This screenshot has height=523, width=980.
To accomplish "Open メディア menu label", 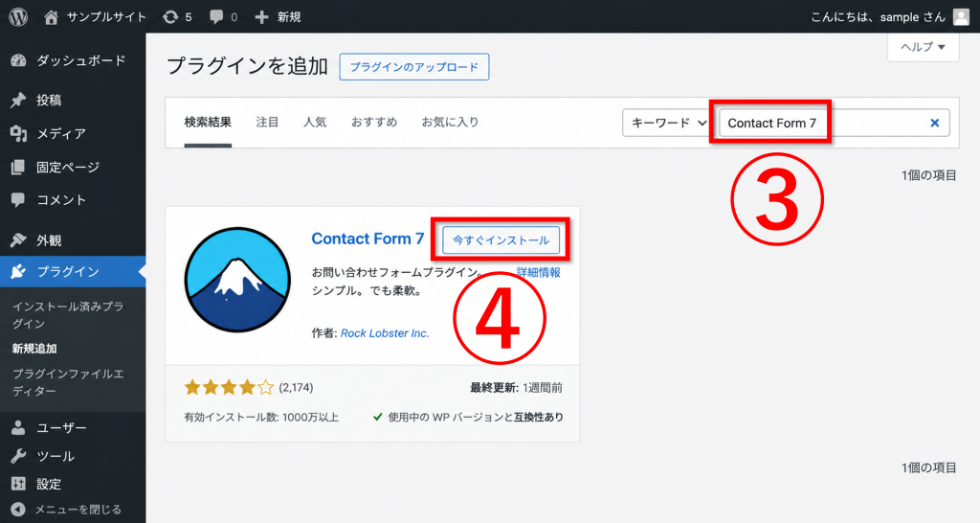I will tap(61, 133).
